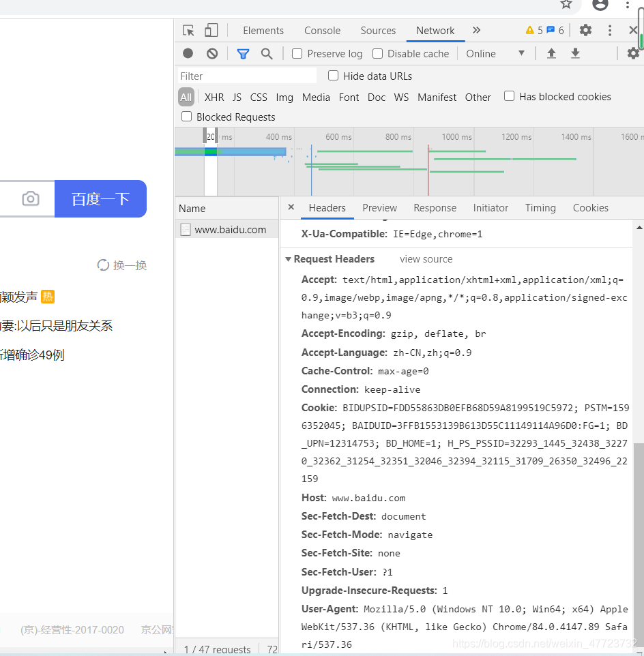Viewport: 644px width, 656px height.
Task: Open the DevTools three-dot customize menu
Action: (x=610, y=30)
